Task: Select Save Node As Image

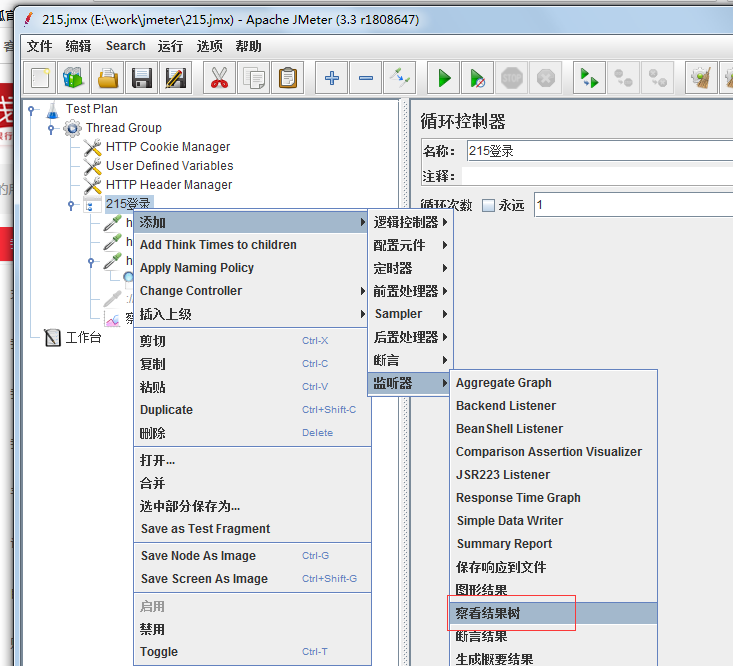Action: point(252,556)
